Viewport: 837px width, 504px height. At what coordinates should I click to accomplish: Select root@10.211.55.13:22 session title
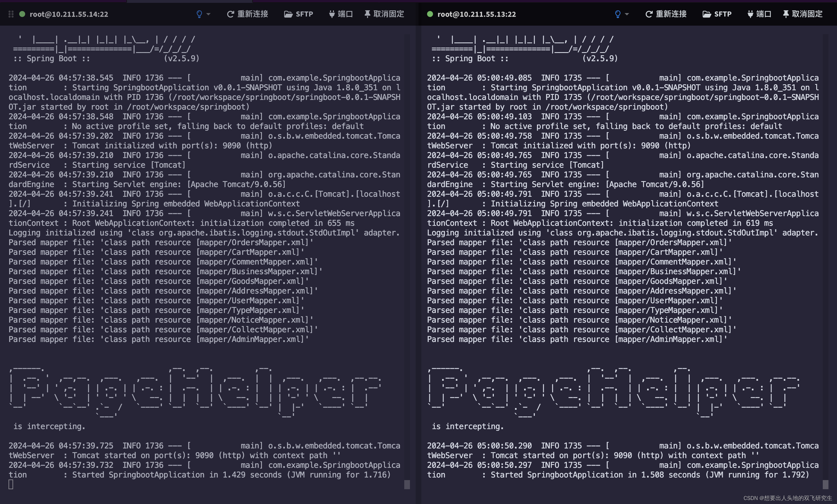click(x=476, y=14)
